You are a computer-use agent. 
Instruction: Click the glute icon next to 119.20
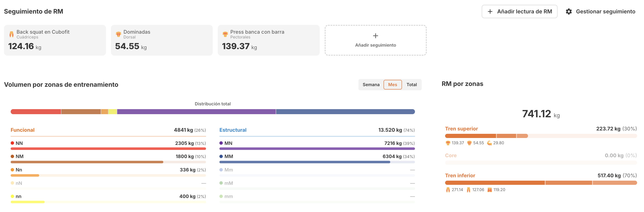[489, 190]
